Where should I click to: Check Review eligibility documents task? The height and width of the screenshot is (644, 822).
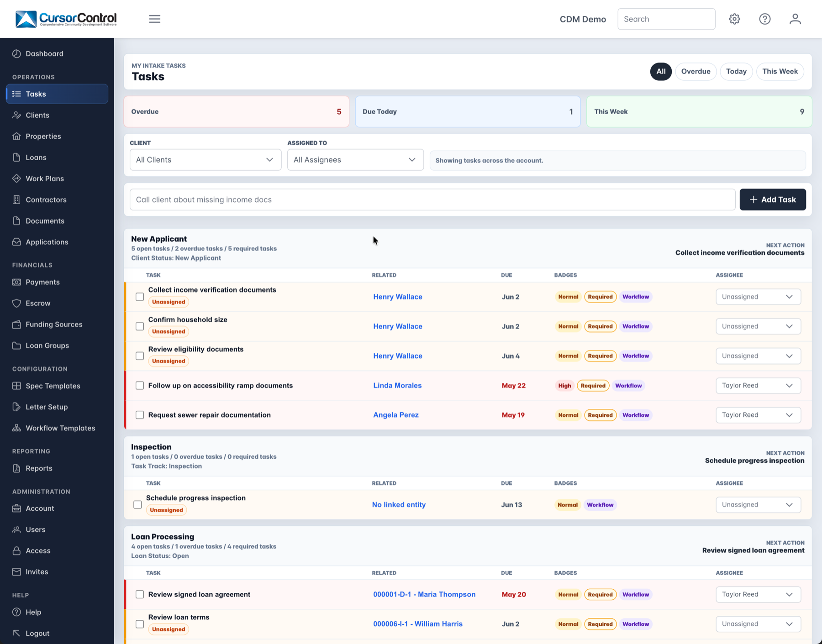click(x=140, y=356)
